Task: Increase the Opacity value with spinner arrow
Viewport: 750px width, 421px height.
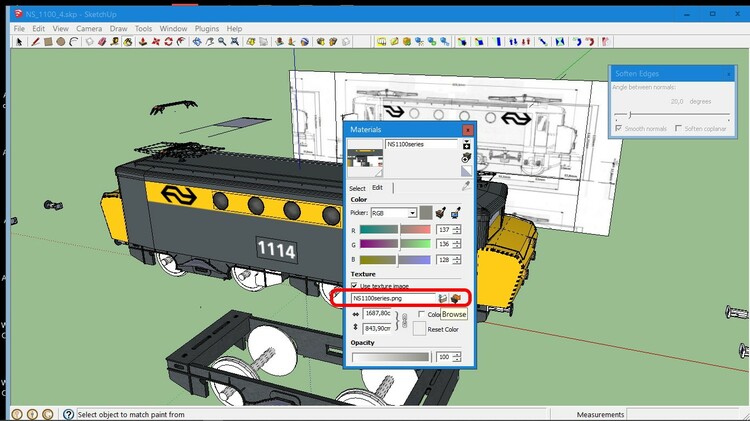Action: point(458,354)
